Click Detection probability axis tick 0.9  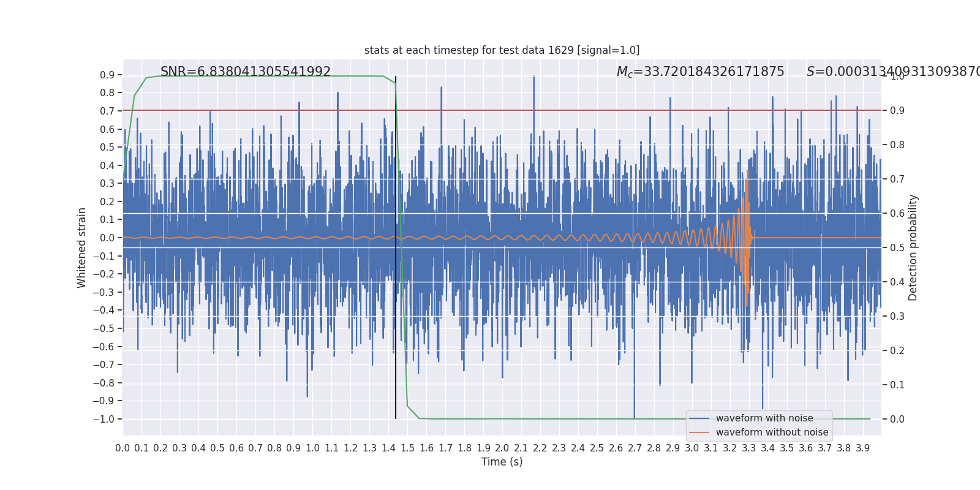[x=897, y=111]
